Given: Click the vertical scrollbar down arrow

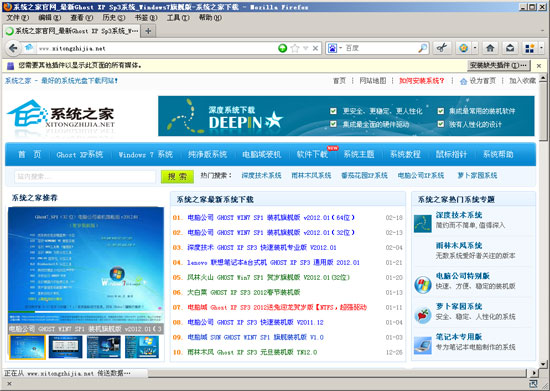Looking at the screenshot, I should 543,364.
